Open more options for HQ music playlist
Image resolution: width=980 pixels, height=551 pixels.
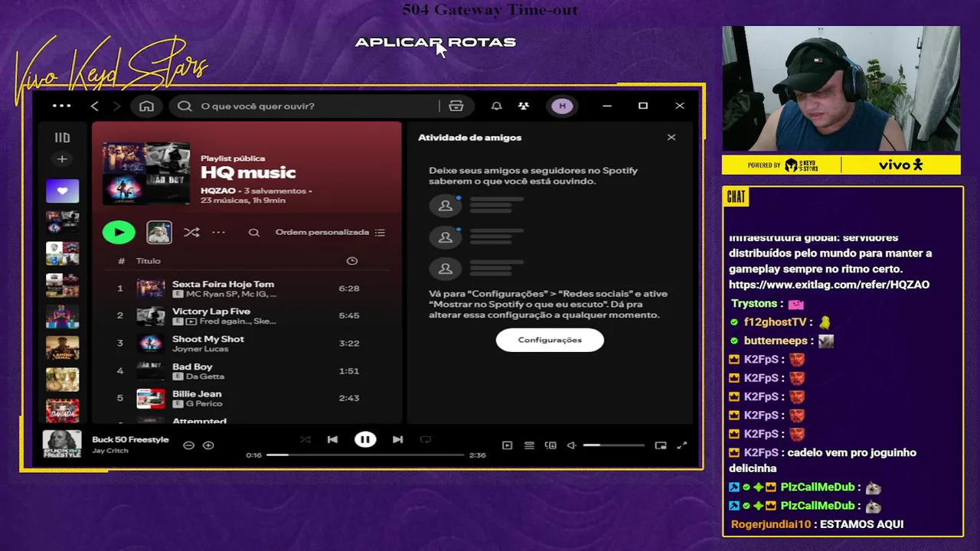tap(218, 232)
